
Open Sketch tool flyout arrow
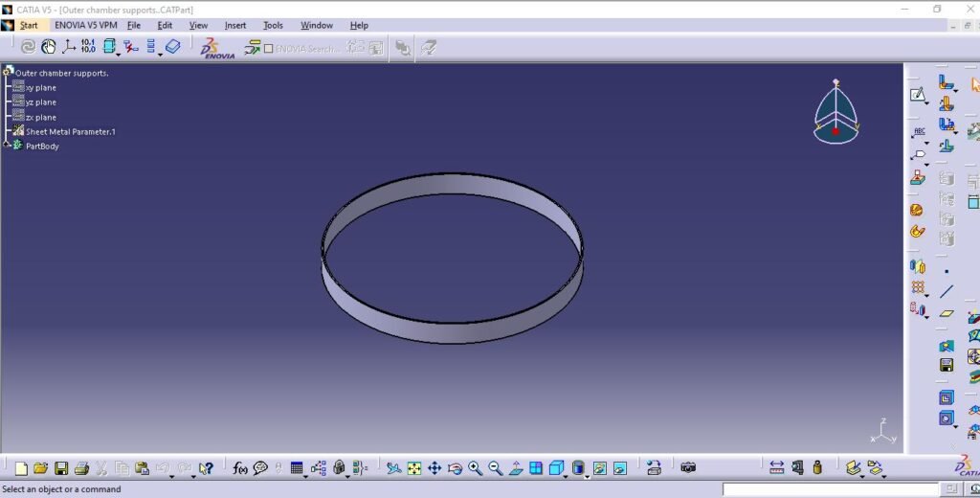pyautogui.click(x=926, y=102)
